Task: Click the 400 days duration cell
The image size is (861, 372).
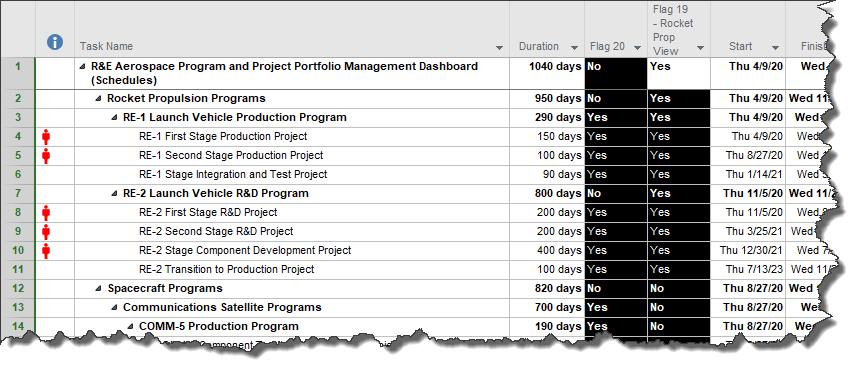Action: point(547,251)
